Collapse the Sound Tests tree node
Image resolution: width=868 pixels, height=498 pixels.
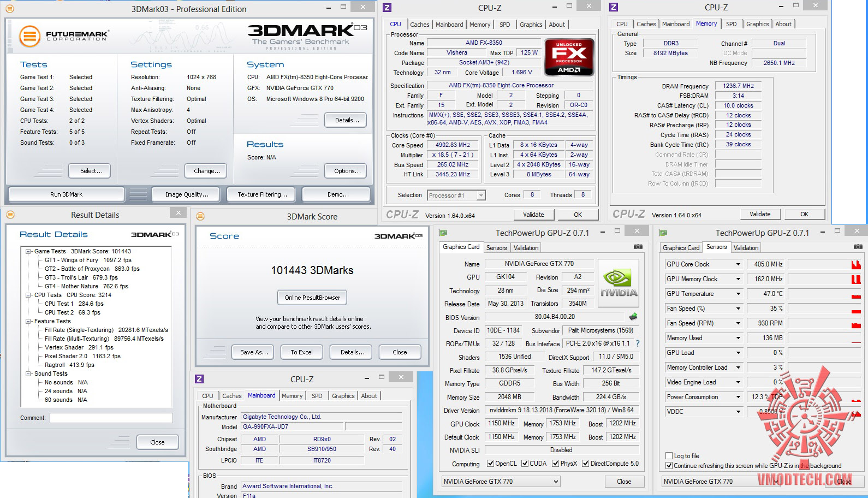28,373
